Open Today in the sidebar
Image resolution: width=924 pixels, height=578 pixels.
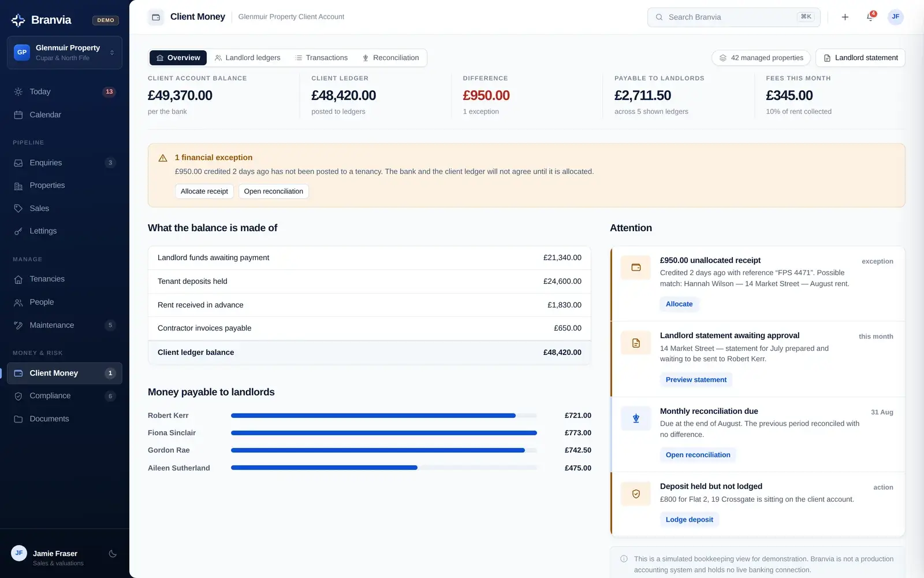(65, 92)
